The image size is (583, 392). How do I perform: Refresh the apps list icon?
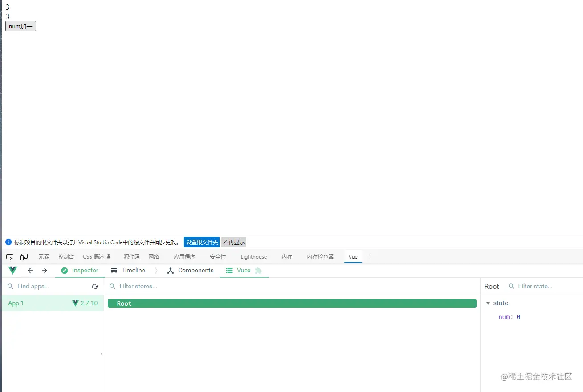point(95,287)
